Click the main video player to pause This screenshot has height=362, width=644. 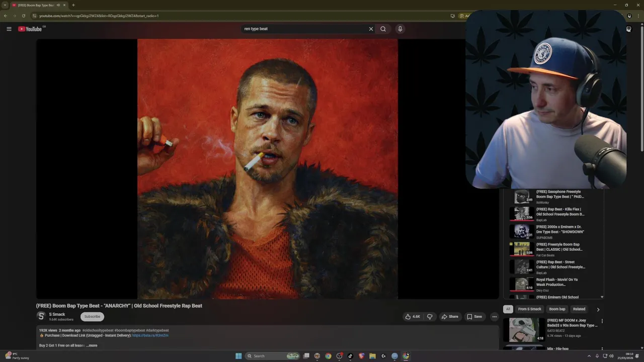[x=268, y=169]
